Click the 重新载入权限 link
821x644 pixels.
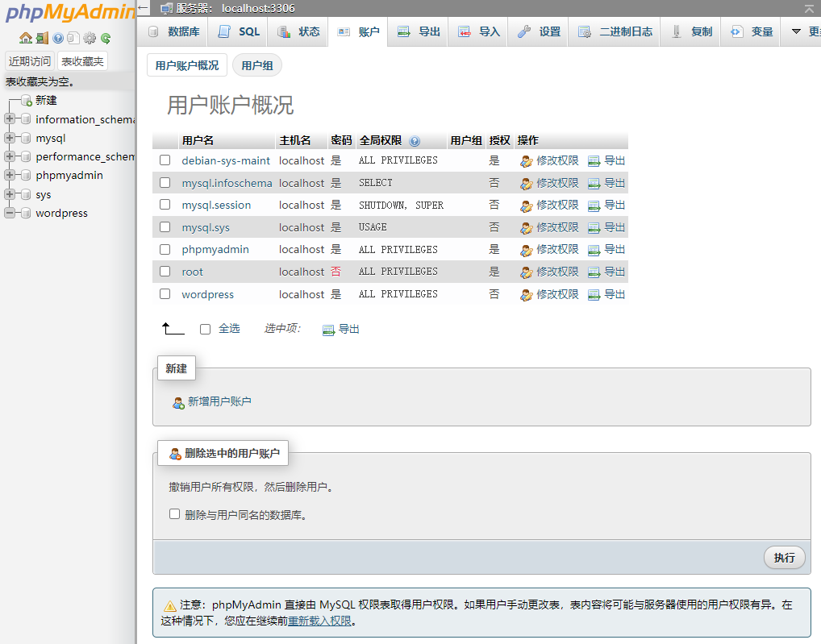320,621
